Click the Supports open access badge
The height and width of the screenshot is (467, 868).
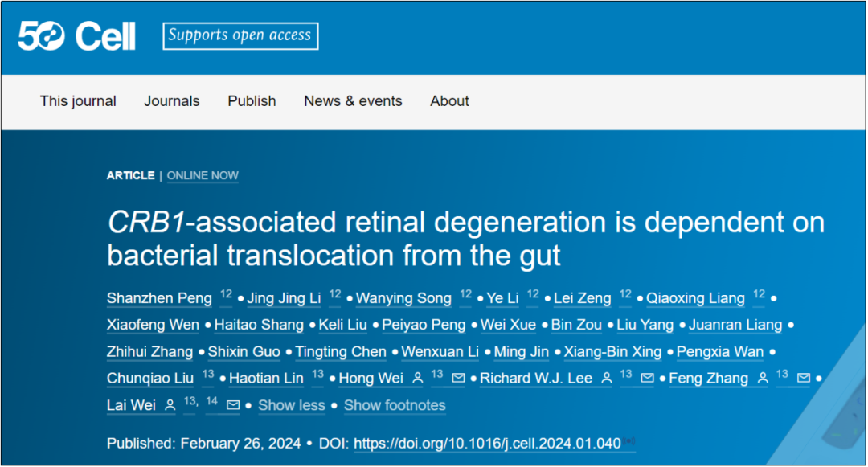coord(240,36)
